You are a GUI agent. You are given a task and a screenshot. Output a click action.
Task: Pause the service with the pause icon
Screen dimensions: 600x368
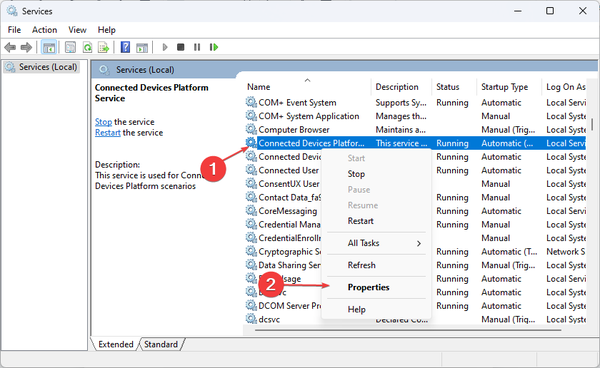tap(197, 47)
